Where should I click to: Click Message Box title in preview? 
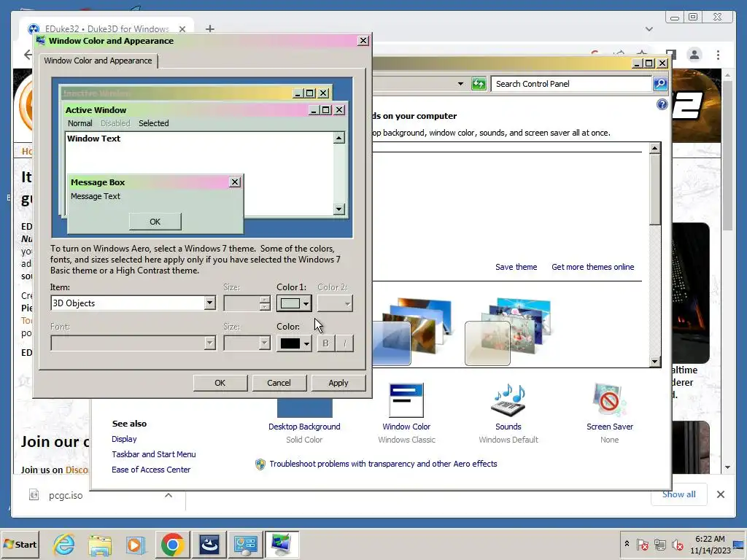[98, 182]
